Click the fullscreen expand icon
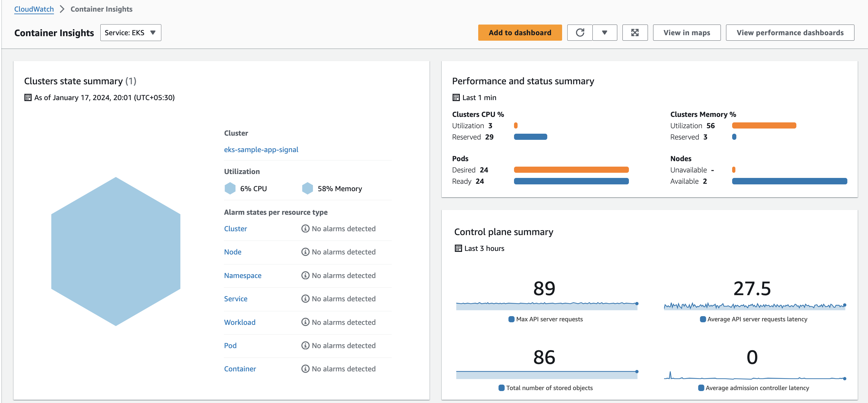Viewport: 868px width, 403px height. coord(635,33)
